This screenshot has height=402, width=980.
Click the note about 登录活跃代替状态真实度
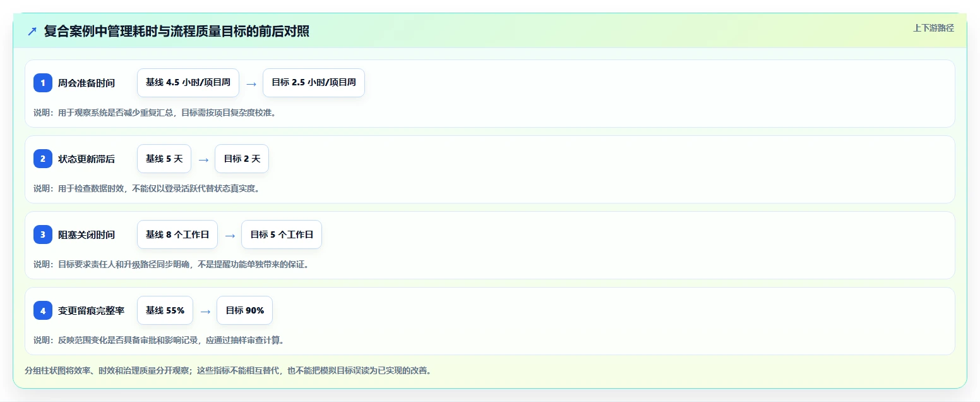pyautogui.click(x=146, y=188)
